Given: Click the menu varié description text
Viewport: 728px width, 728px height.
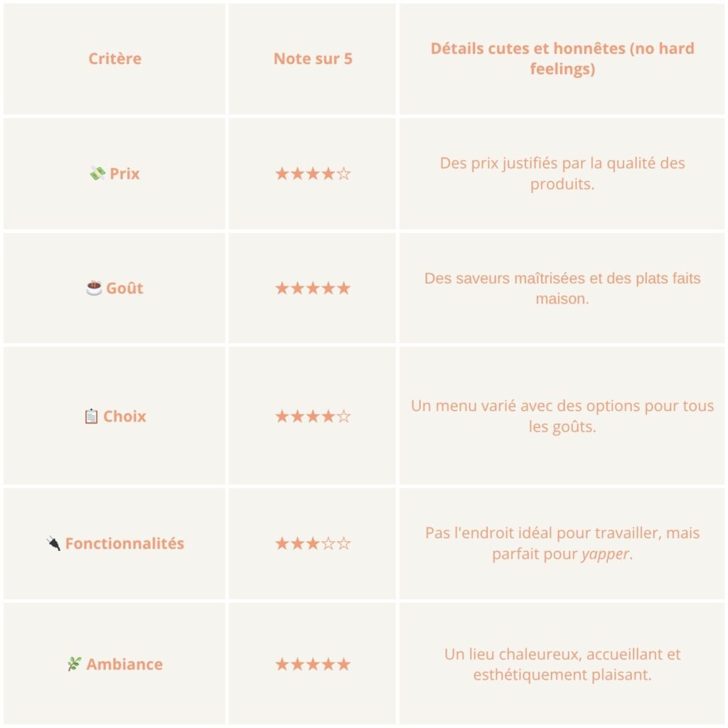Looking at the screenshot, I should pyautogui.click(x=562, y=416).
